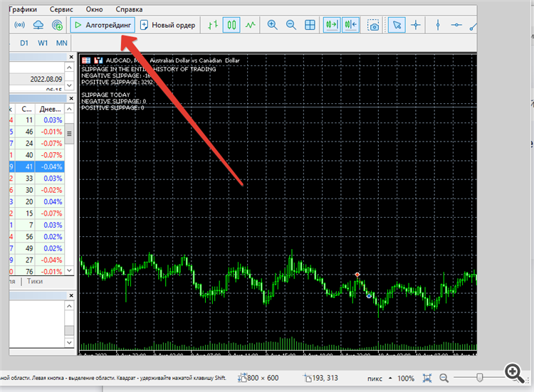
Task: Switch to the Тики tab
Action: coord(35,282)
